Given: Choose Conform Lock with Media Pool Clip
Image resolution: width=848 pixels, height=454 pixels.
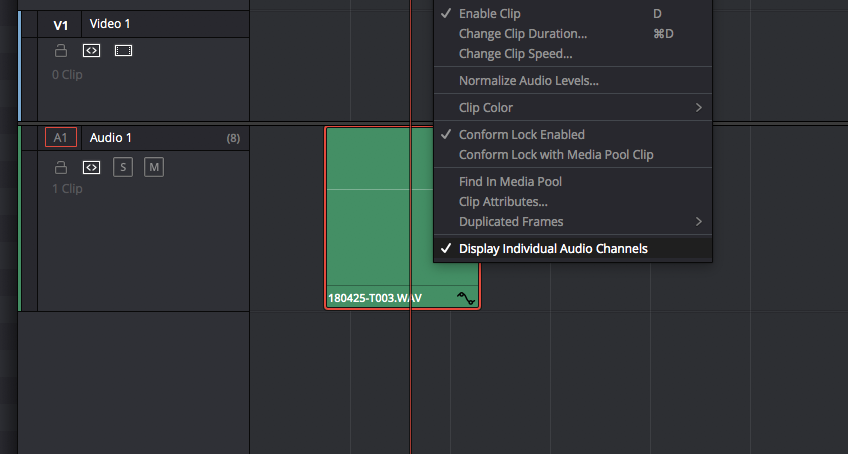Looking at the screenshot, I should click(573, 154).
